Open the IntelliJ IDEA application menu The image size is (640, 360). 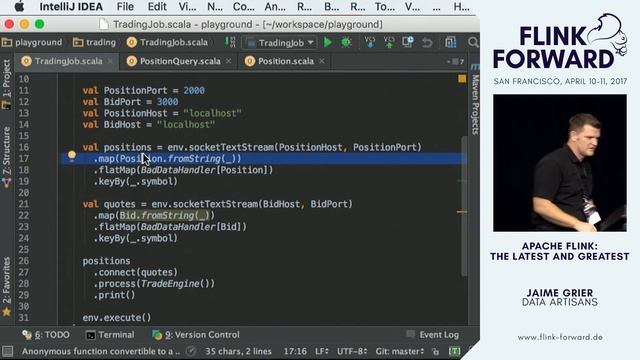pyautogui.click(x=71, y=7)
